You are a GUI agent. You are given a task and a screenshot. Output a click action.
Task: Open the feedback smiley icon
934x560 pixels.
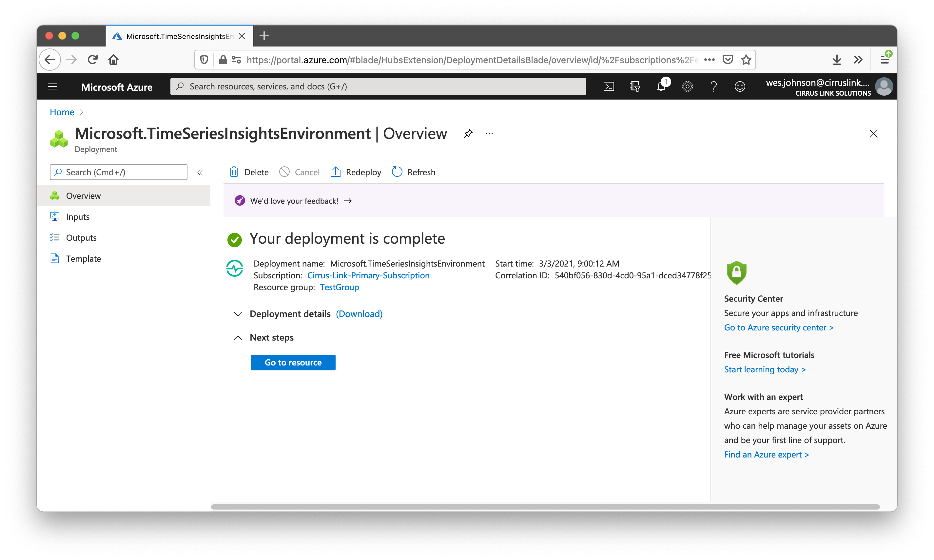tap(740, 86)
